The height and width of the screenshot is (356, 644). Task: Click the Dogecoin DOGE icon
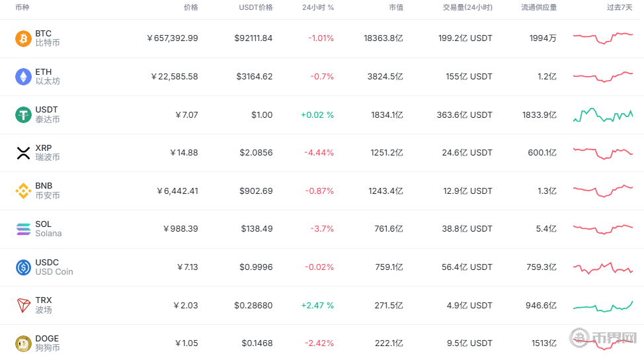(23, 343)
